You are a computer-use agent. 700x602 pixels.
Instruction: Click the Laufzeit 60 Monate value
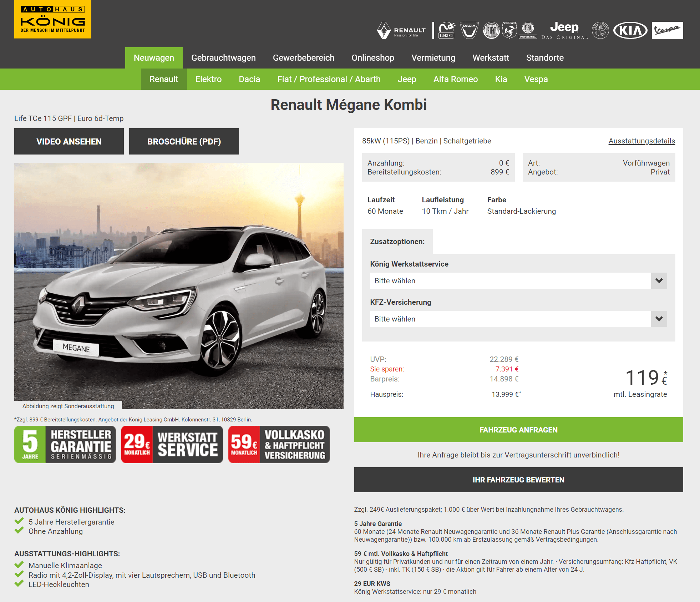[x=385, y=211]
